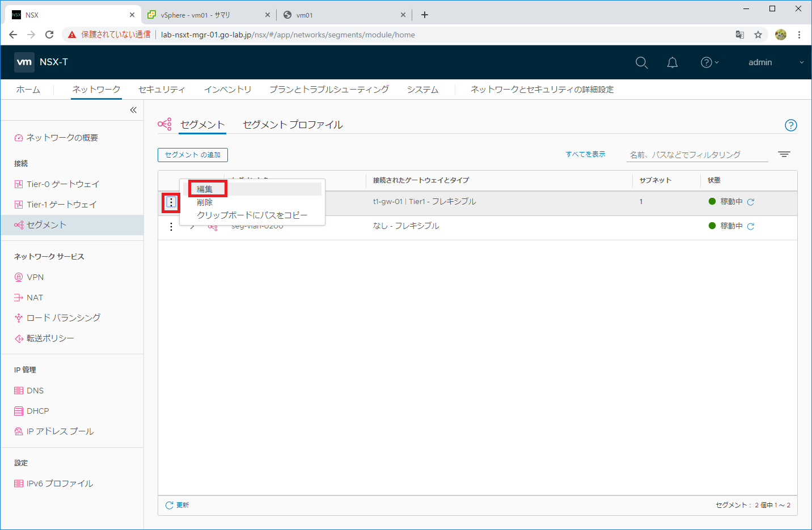Open the actions menu dots for the t1-gw-01 row
The width and height of the screenshot is (812, 530).
tap(171, 202)
